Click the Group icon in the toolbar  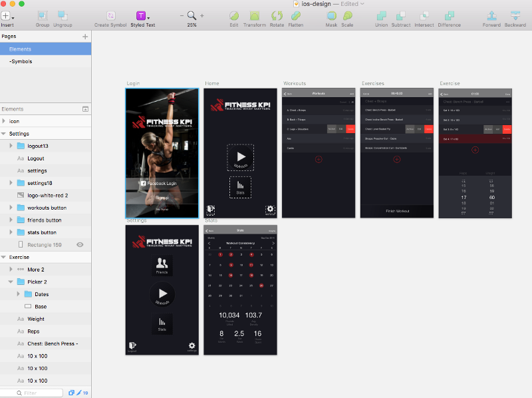coord(43,15)
